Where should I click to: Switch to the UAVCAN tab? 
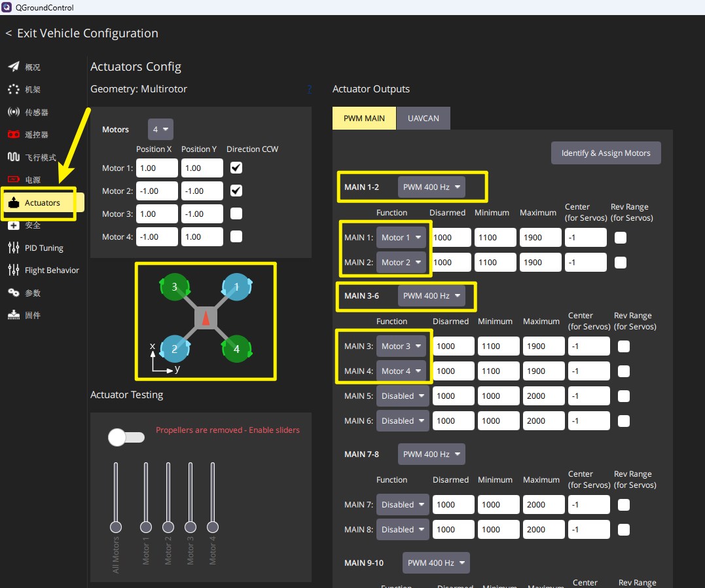(x=424, y=119)
